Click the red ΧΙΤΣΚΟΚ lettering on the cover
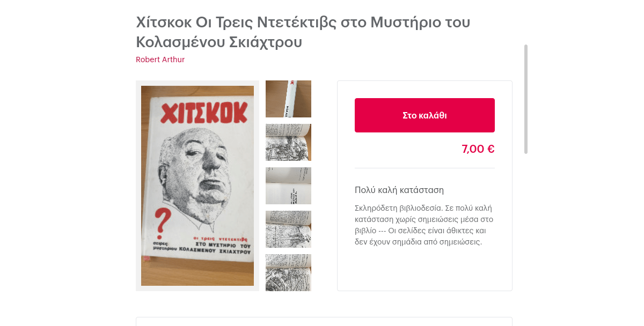Viewport: 644px width, 326px height. pos(204,113)
